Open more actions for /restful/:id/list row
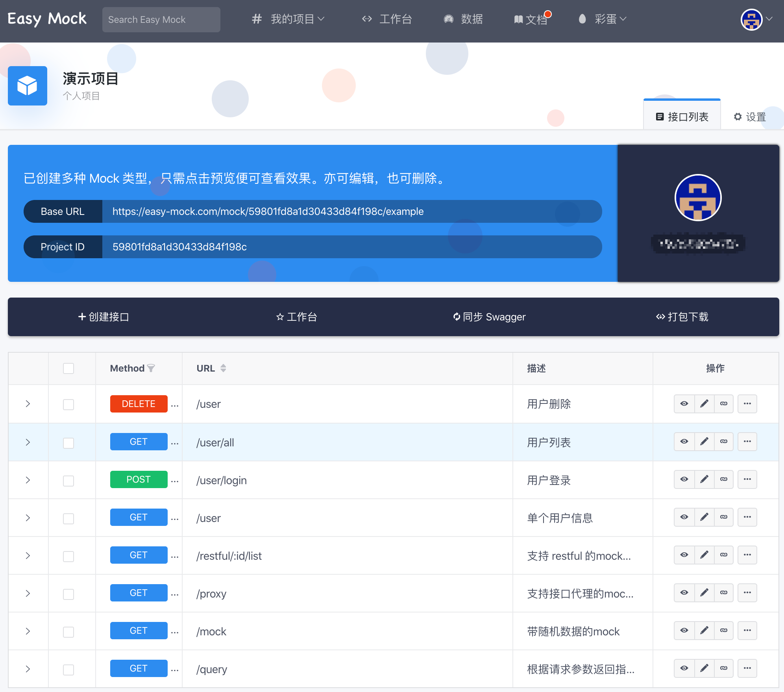Screen dimensions: 784x692 pos(747,555)
